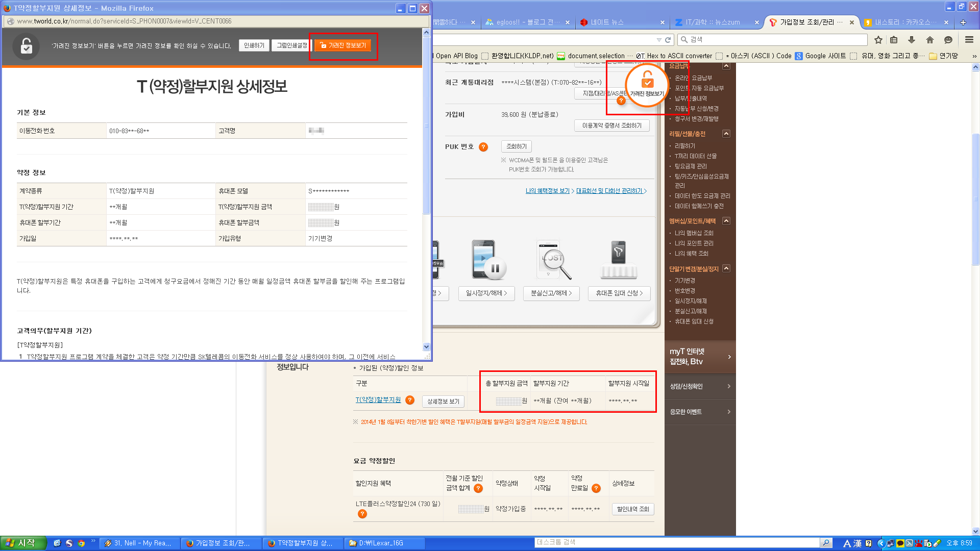Go to the Firefox home page icon
Image resolution: width=980 pixels, height=551 pixels.
click(x=930, y=40)
